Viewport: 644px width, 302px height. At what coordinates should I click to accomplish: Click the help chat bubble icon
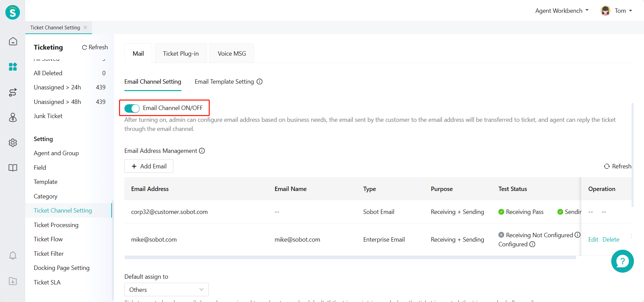(622, 261)
